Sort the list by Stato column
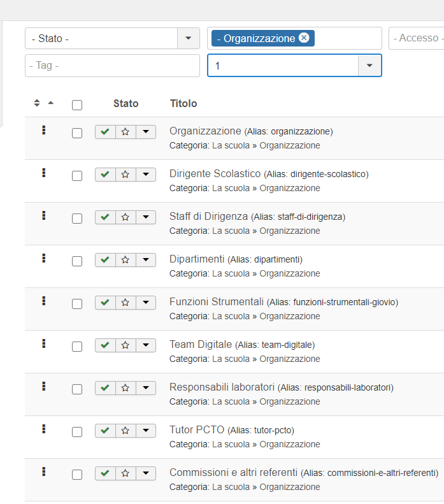Screen dimensions: 444x504 click(x=126, y=103)
